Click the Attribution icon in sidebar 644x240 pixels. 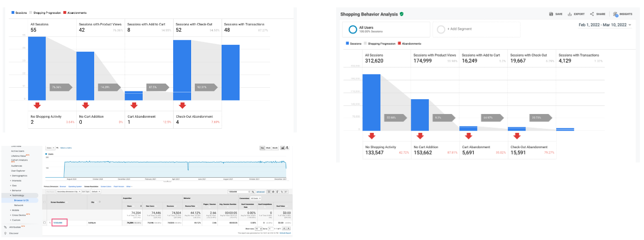[5, 227]
